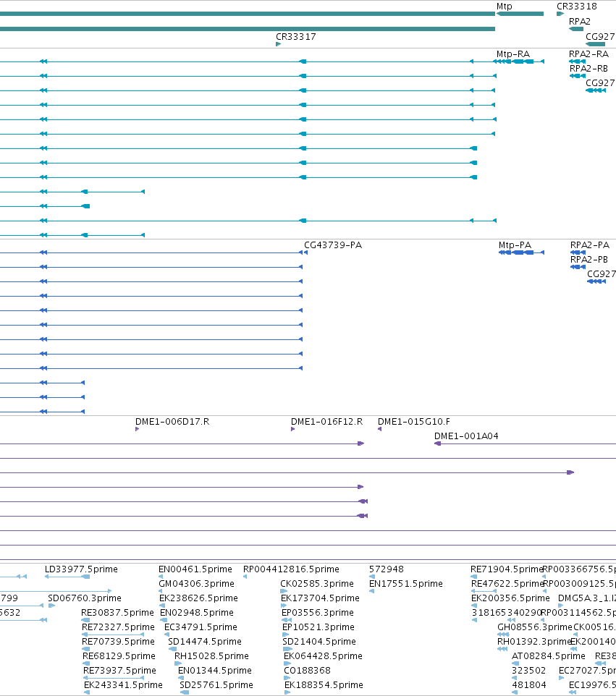
Task: Select the 481804 feature label
Action: point(529,685)
